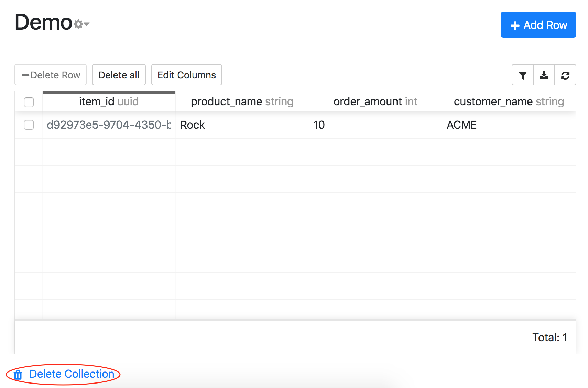Click the Delete all button
This screenshot has height=388, width=588.
(x=119, y=75)
